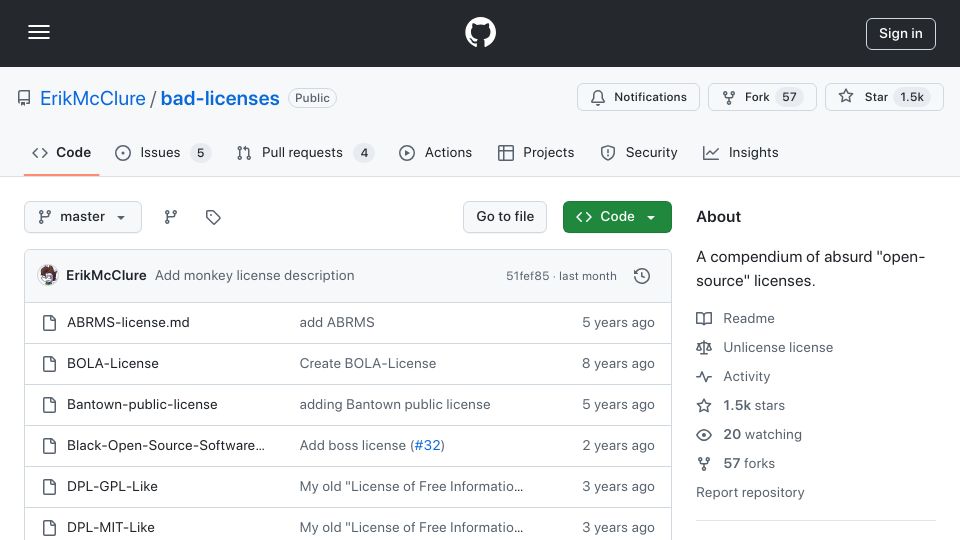Click the file icon beside DPL-GPL-Like
Image resolution: width=960 pixels, height=540 pixels.
(x=50, y=487)
